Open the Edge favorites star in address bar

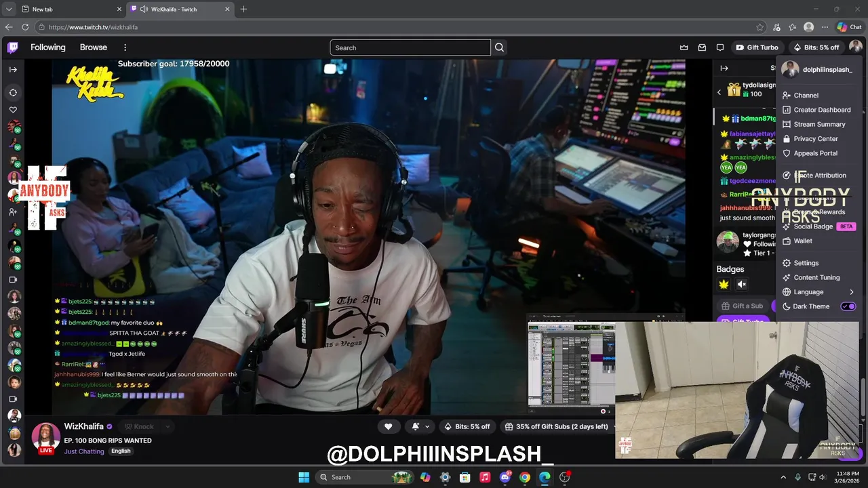760,27
